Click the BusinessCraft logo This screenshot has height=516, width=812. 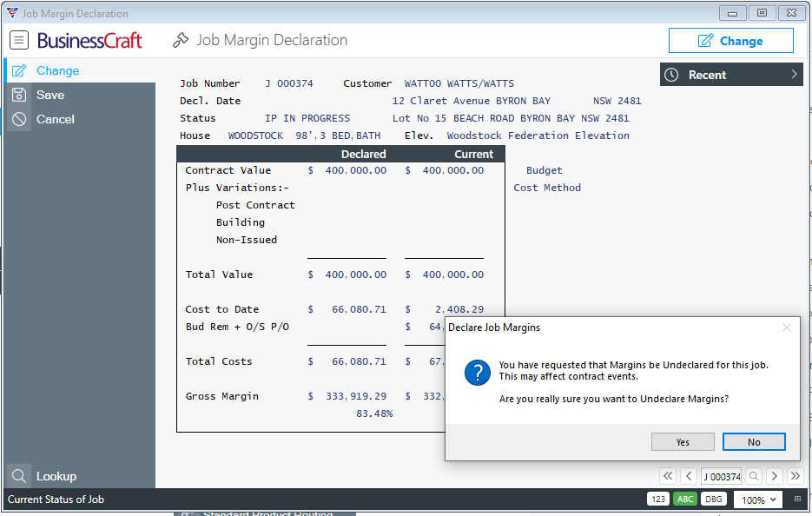(x=89, y=41)
